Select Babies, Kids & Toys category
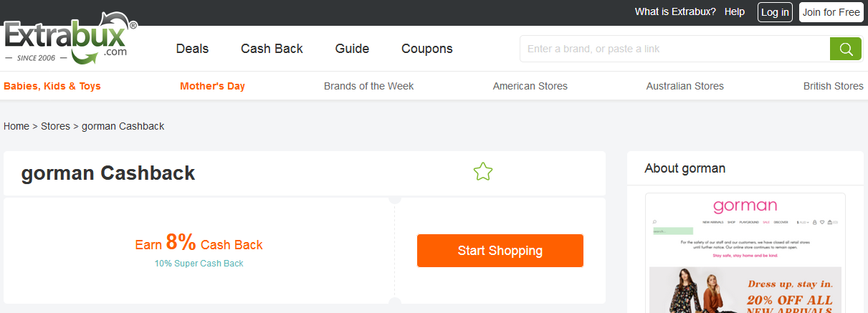This screenshot has width=868, height=313. click(x=52, y=86)
